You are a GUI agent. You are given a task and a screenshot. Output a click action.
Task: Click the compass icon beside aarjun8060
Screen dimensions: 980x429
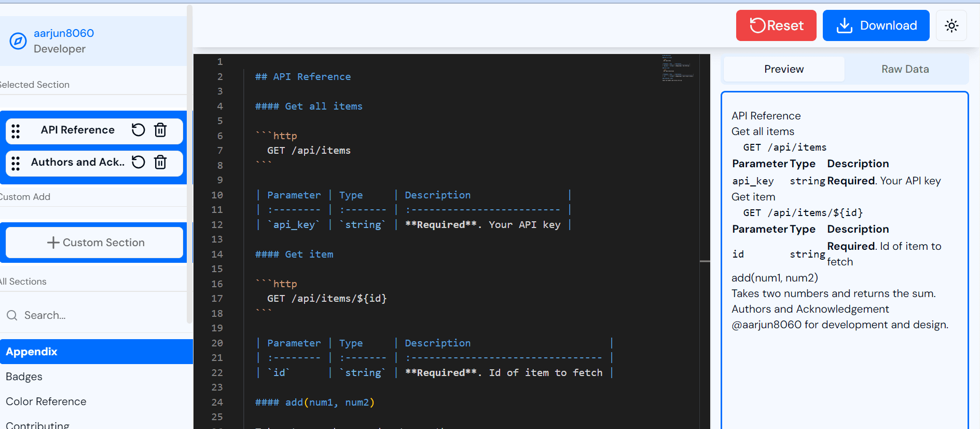18,41
